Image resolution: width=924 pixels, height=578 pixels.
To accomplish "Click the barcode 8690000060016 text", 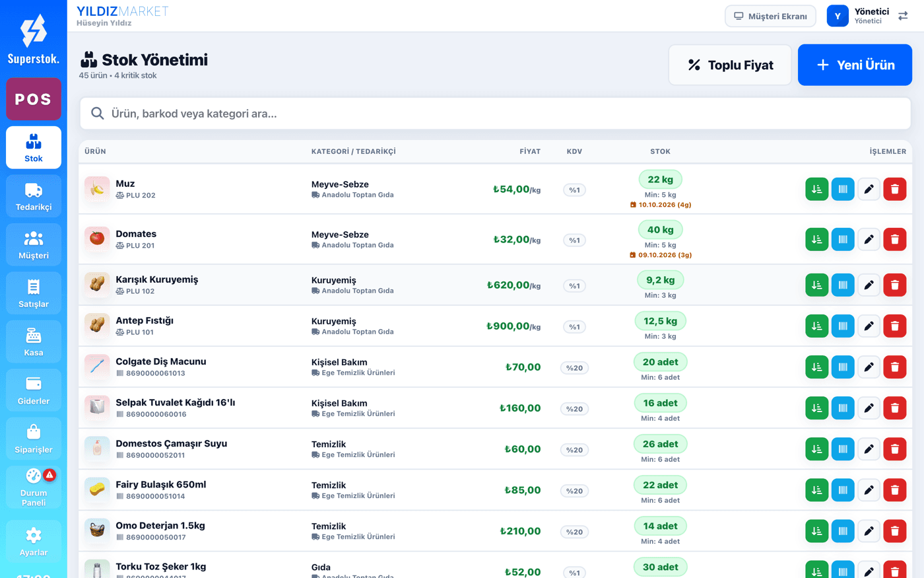I will (x=156, y=414).
